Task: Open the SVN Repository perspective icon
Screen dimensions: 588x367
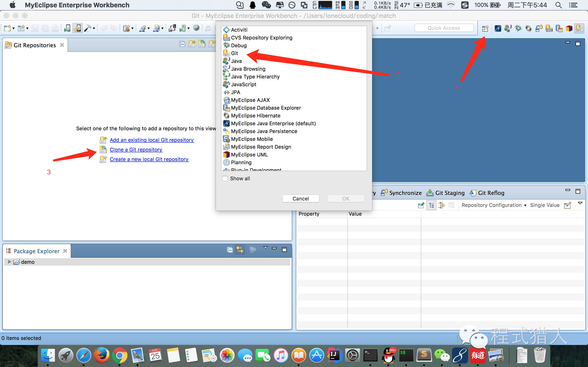Action: click(x=549, y=28)
